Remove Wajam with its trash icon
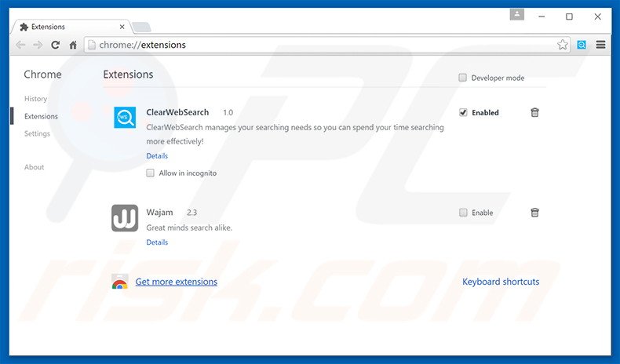620x364 pixels. pyautogui.click(x=534, y=213)
